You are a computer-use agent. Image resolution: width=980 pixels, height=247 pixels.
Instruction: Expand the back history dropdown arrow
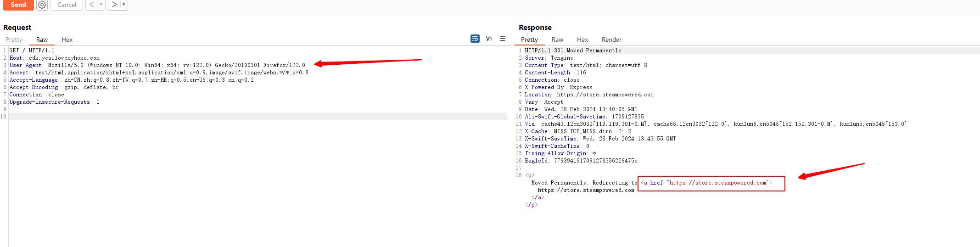click(101, 5)
